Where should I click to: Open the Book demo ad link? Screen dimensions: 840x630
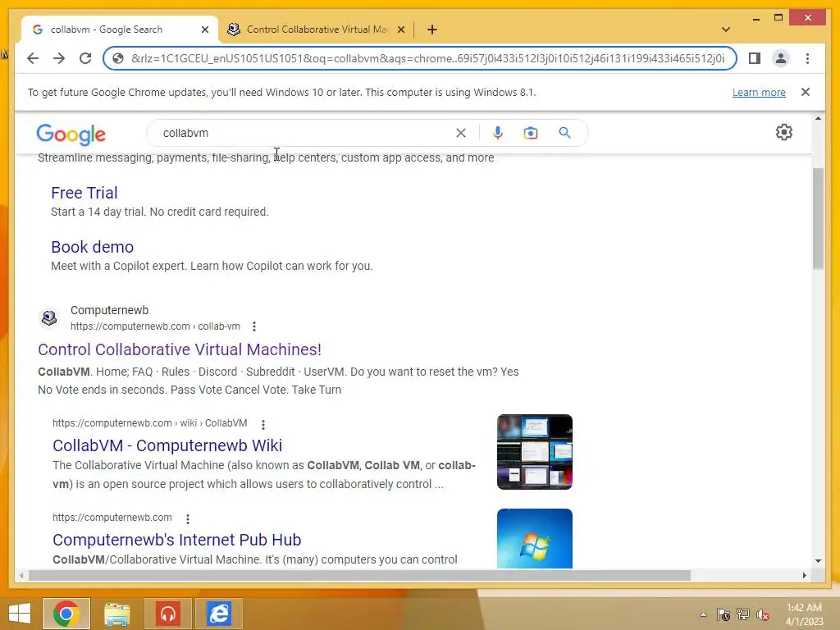[x=92, y=247]
